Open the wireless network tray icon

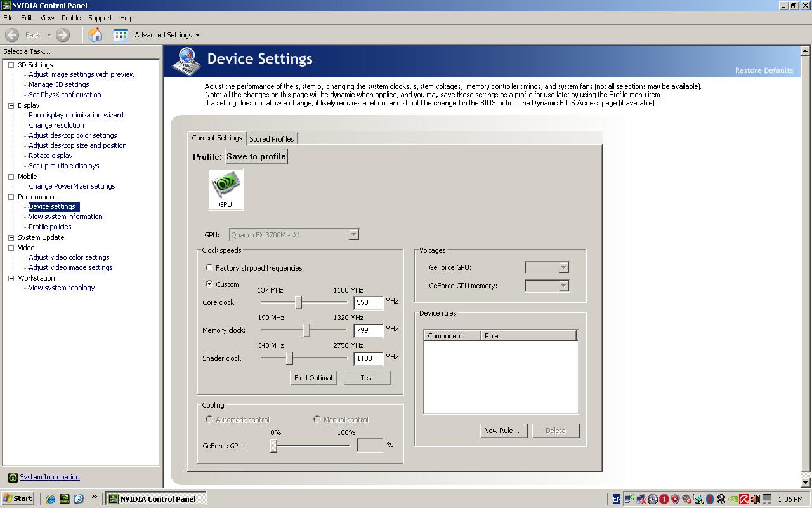(x=630, y=499)
